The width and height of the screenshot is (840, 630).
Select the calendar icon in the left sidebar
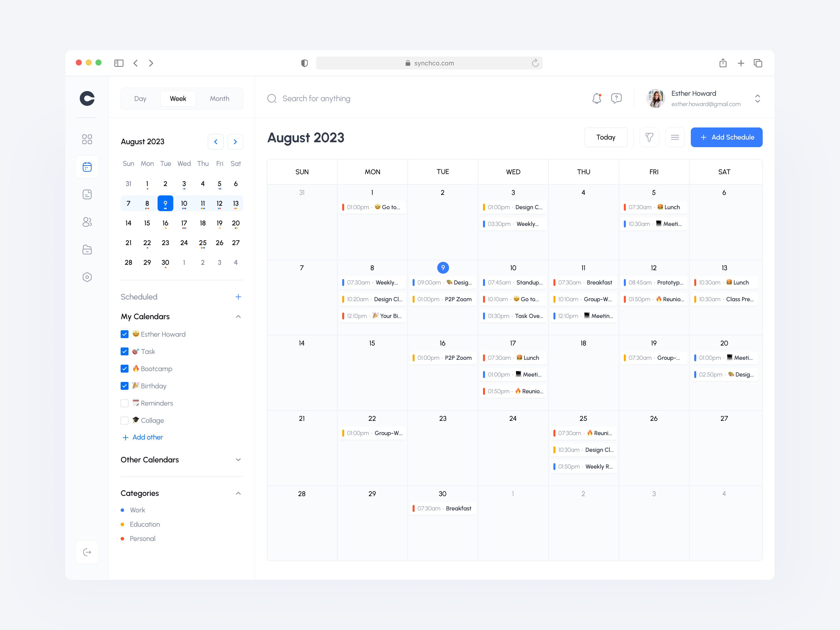pyautogui.click(x=87, y=167)
